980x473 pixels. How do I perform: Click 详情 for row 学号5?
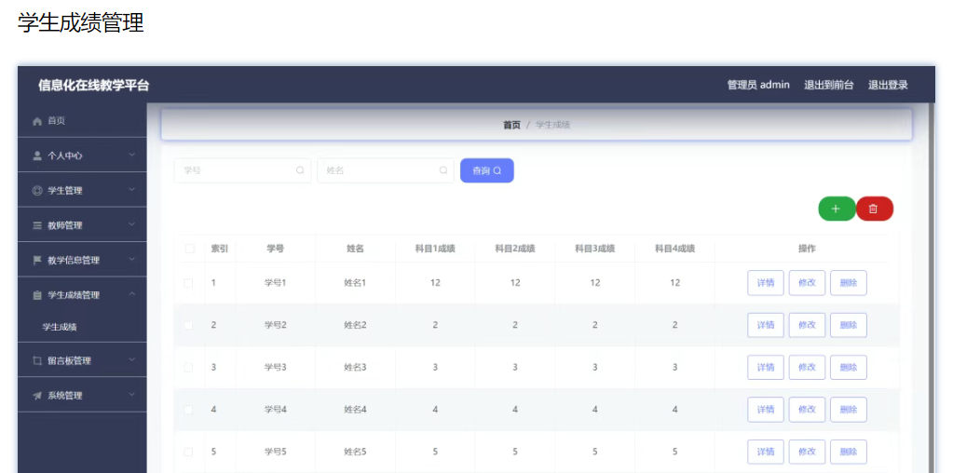click(x=766, y=452)
